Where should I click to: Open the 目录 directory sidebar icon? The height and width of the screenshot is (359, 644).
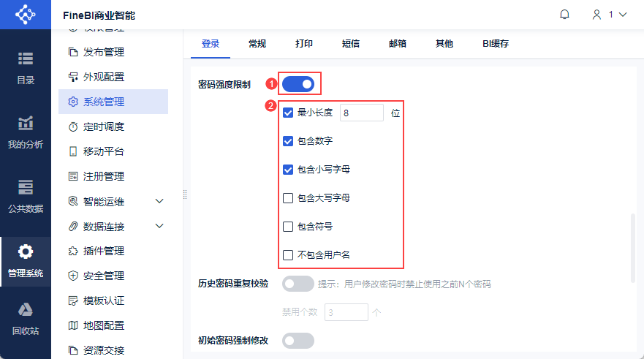coord(26,67)
